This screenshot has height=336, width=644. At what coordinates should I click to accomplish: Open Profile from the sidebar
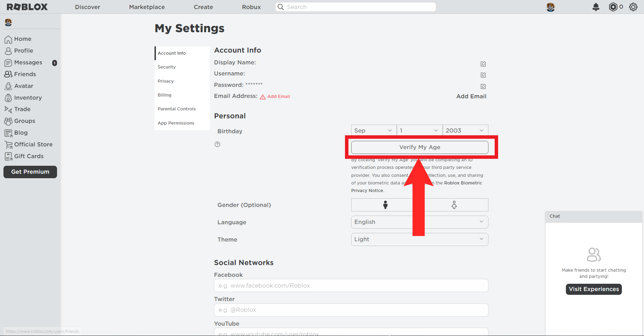click(19, 51)
